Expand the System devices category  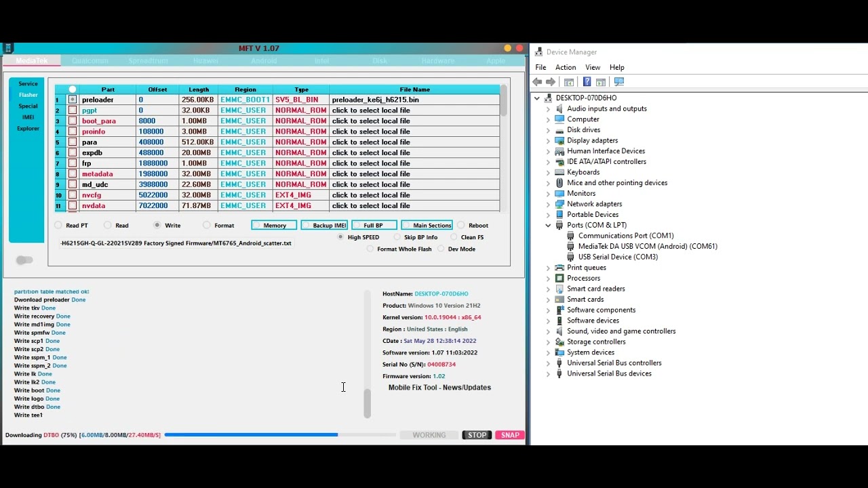tap(548, 352)
